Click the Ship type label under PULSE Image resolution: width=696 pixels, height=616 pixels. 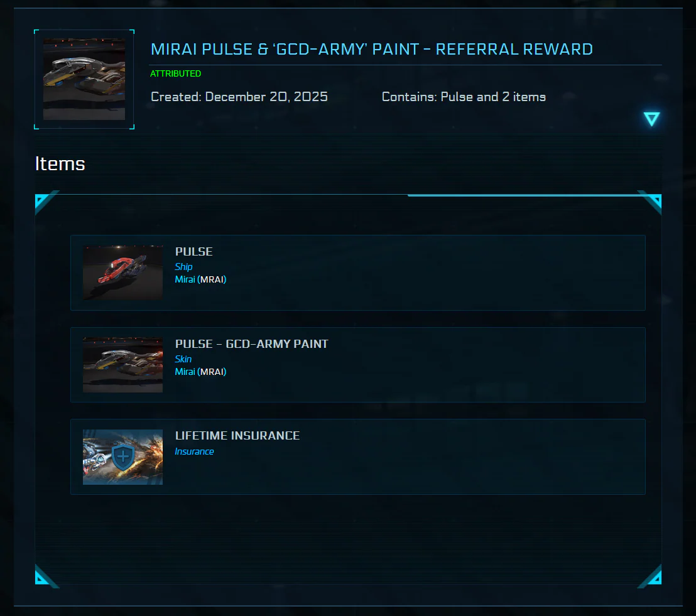pos(183,267)
